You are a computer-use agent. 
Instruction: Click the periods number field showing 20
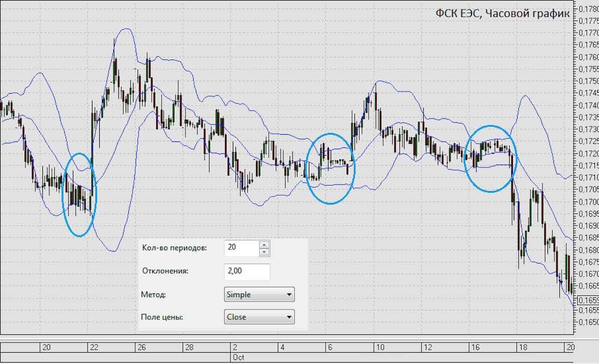pyautogui.click(x=241, y=248)
